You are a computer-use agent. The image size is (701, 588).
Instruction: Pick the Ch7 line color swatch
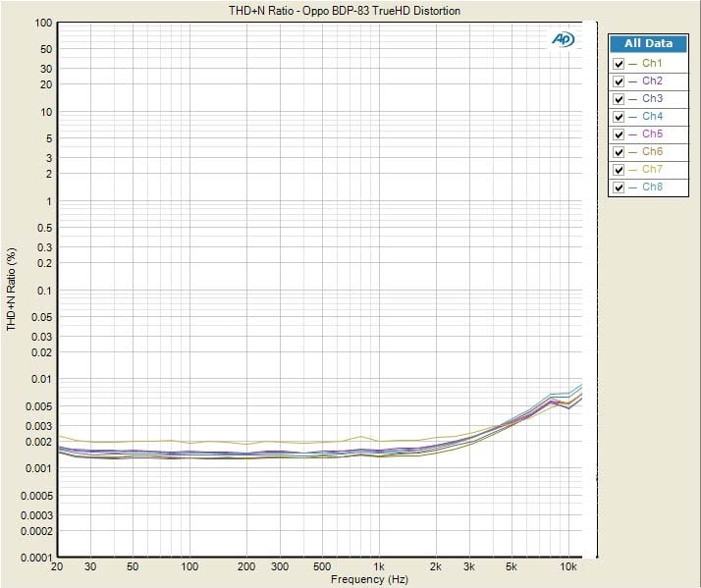pyautogui.click(x=633, y=170)
